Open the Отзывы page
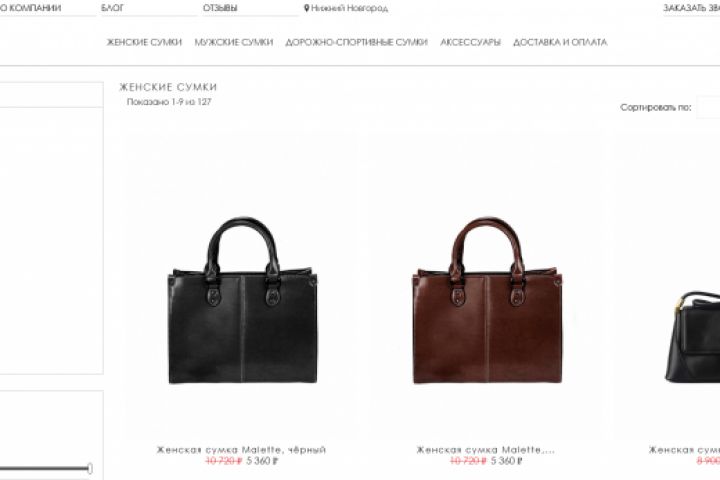The height and width of the screenshot is (480, 720). (220, 8)
